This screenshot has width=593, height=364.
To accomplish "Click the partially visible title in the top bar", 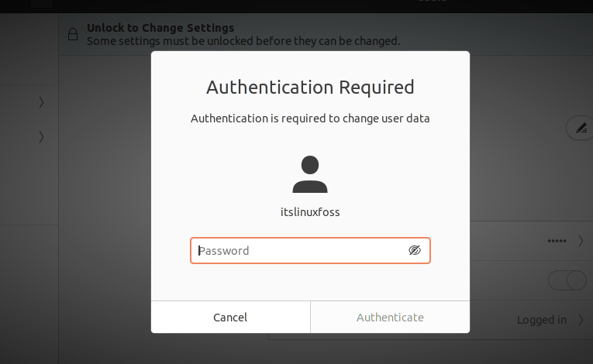I will [433, 1].
